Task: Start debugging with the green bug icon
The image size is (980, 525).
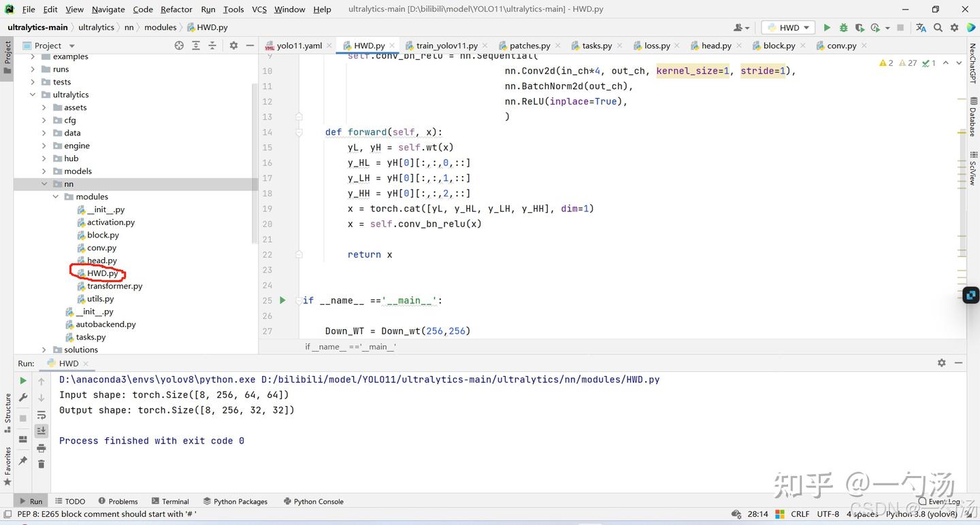Action: click(843, 27)
